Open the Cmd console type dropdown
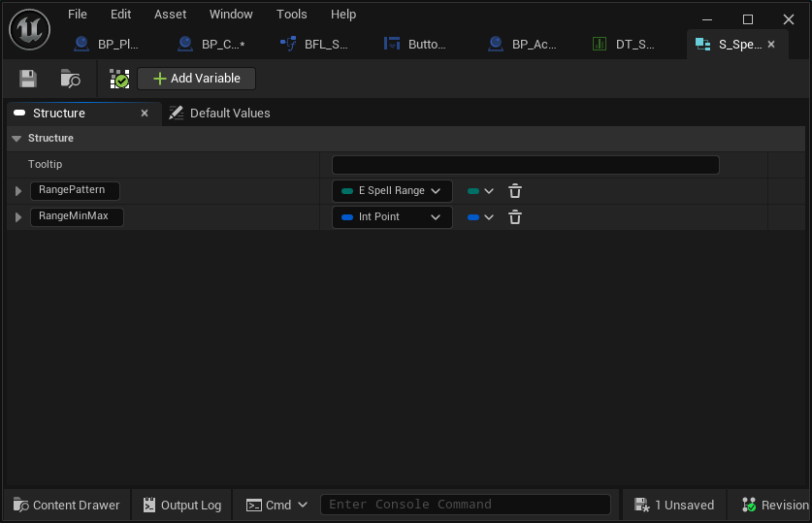Image resolution: width=812 pixels, height=523 pixels. click(276, 505)
